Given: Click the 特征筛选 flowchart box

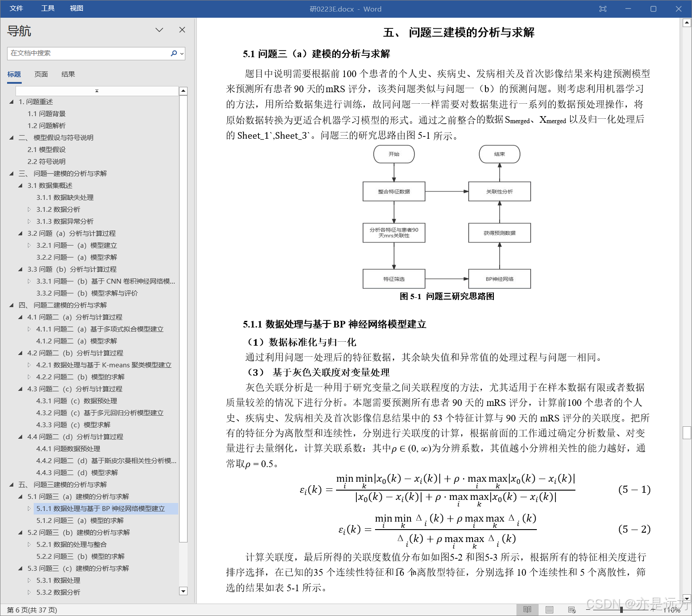Looking at the screenshot, I should click(394, 279).
